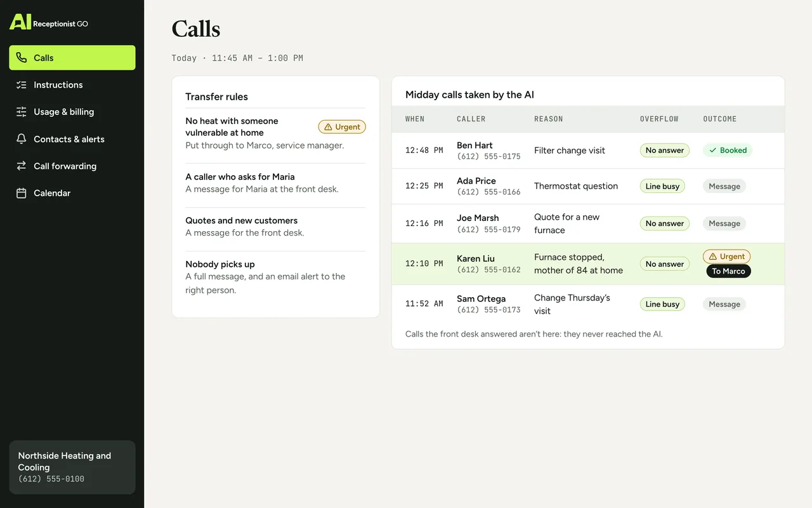Click the Line busy badge for Ada Price
This screenshot has height=508, width=812.
coord(662,186)
